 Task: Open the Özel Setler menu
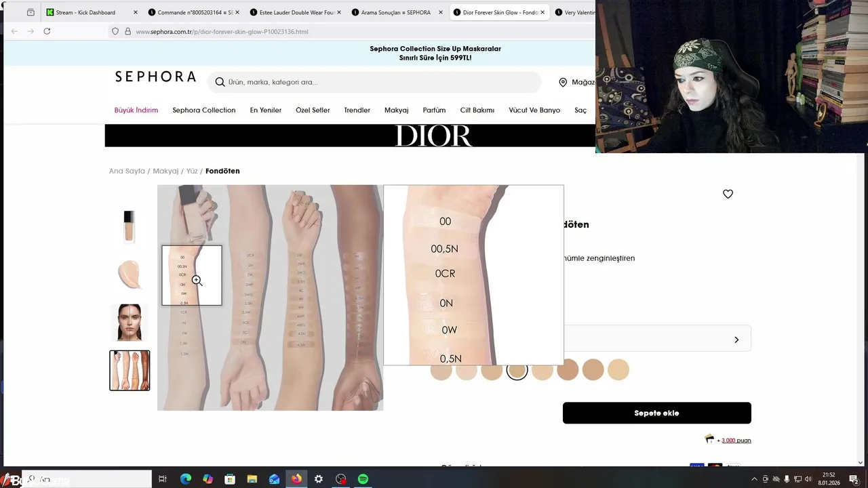pyautogui.click(x=313, y=110)
